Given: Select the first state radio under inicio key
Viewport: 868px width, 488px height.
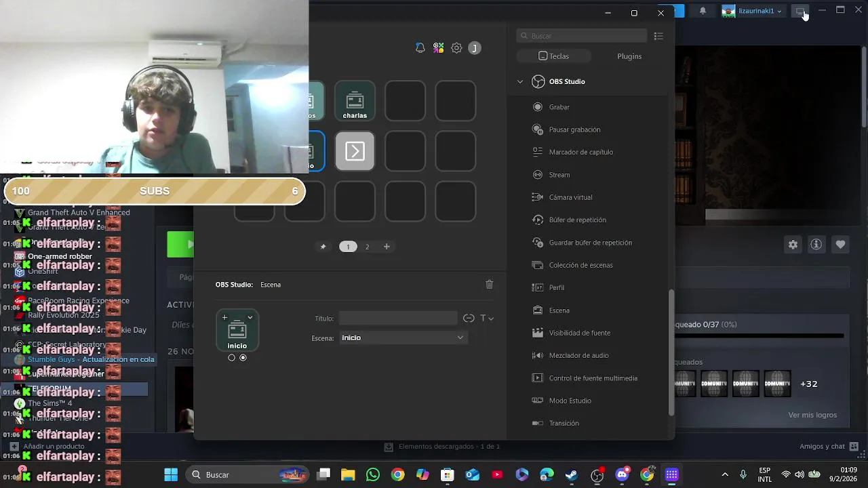Looking at the screenshot, I should coord(232,358).
